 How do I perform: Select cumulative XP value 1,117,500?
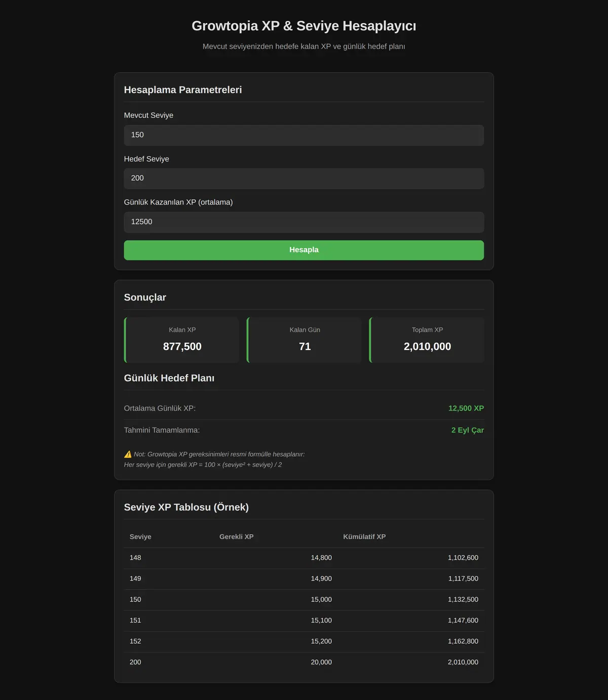pos(463,578)
